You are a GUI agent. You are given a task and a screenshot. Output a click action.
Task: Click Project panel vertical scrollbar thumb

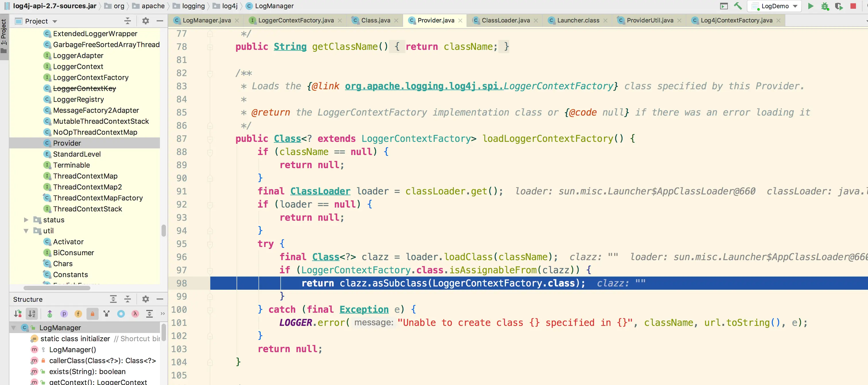point(164,231)
